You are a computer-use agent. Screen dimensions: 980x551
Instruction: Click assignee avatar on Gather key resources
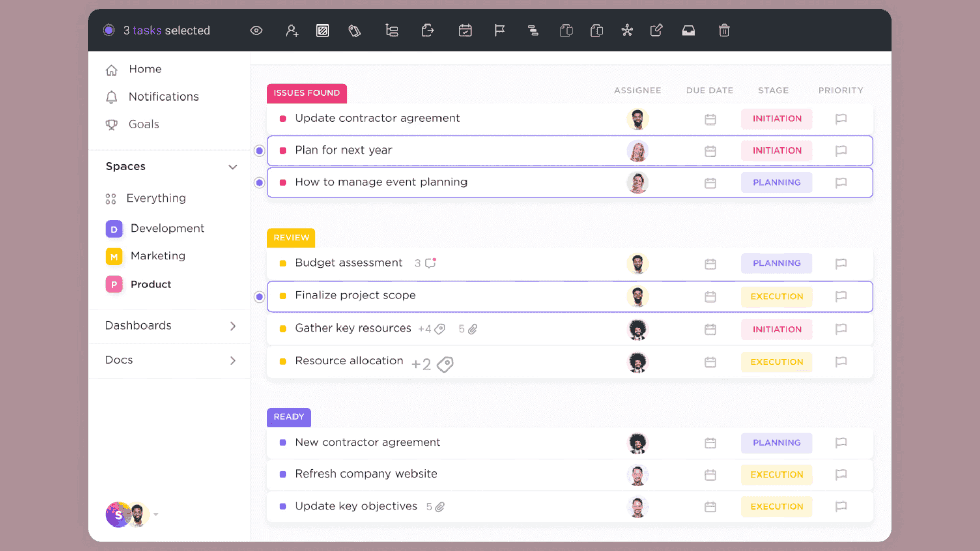[x=638, y=330]
